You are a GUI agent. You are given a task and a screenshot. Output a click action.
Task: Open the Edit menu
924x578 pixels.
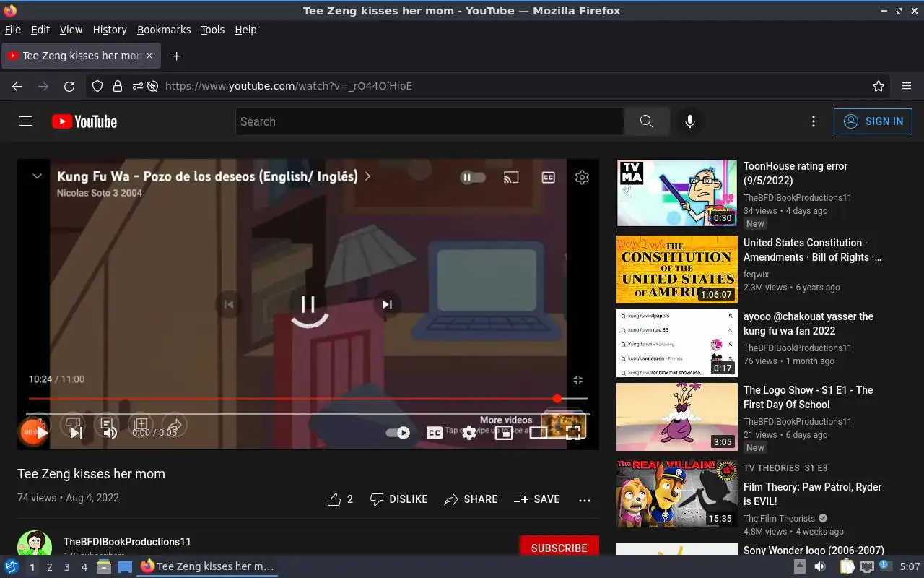(40, 30)
